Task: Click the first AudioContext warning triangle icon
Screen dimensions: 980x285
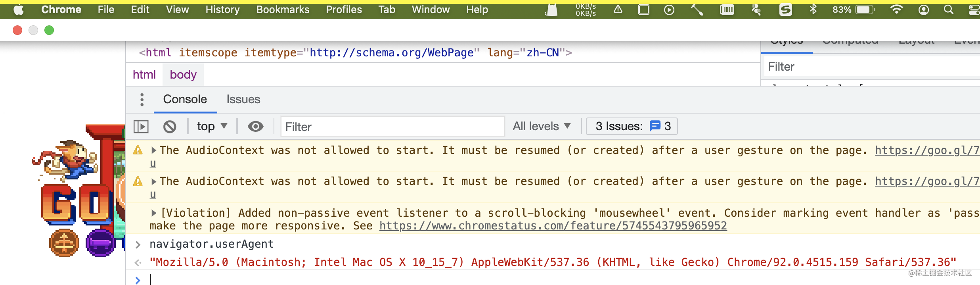Action: point(138,150)
